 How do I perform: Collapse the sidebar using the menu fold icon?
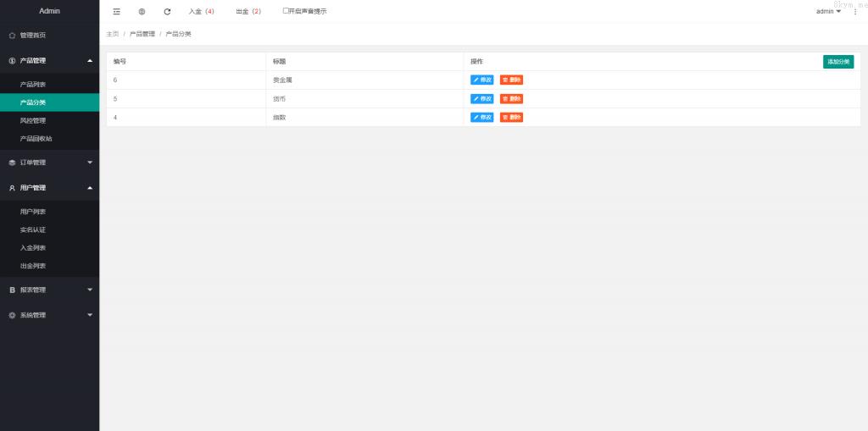[116, 12]
